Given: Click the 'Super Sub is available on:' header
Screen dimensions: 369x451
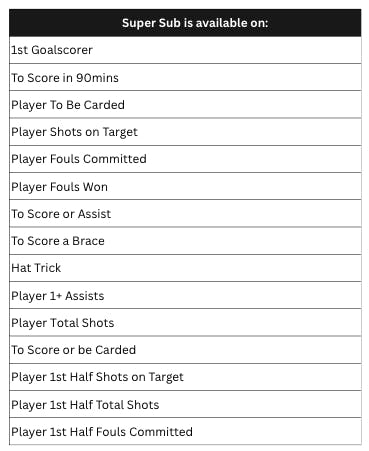Looking at the screenshot, I should click(185, 23).
